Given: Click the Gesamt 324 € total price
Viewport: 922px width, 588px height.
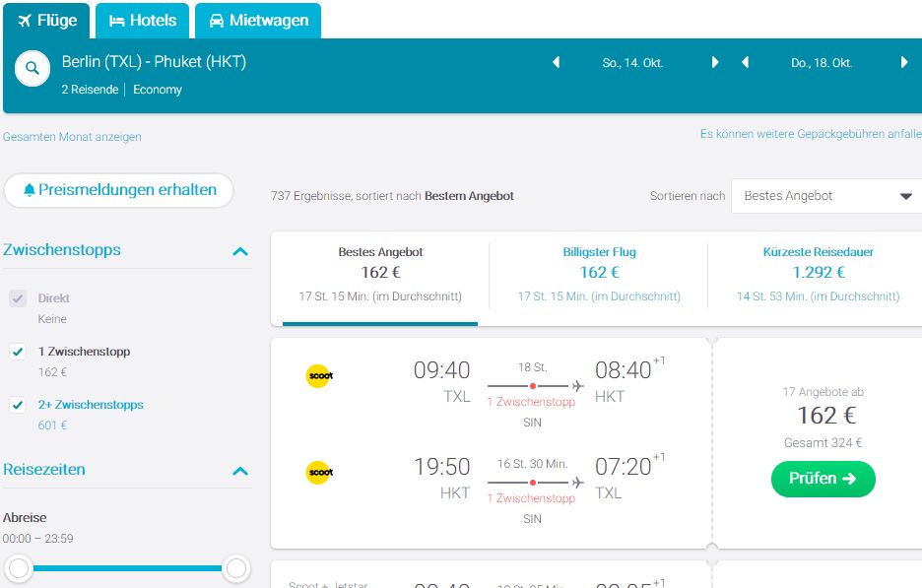Looking at the screenshot, I should pyautogui.click(x=823, y=443).
